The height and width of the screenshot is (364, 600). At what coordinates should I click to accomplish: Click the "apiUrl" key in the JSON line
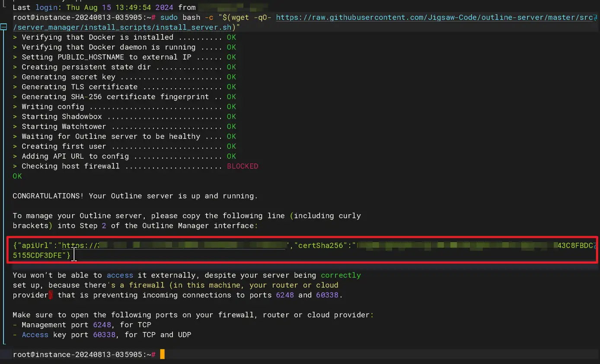[x=35, y=246]
